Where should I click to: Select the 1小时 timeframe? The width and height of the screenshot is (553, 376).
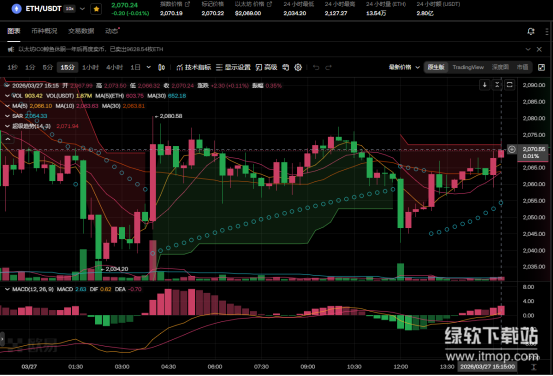(x=91, y=67)
